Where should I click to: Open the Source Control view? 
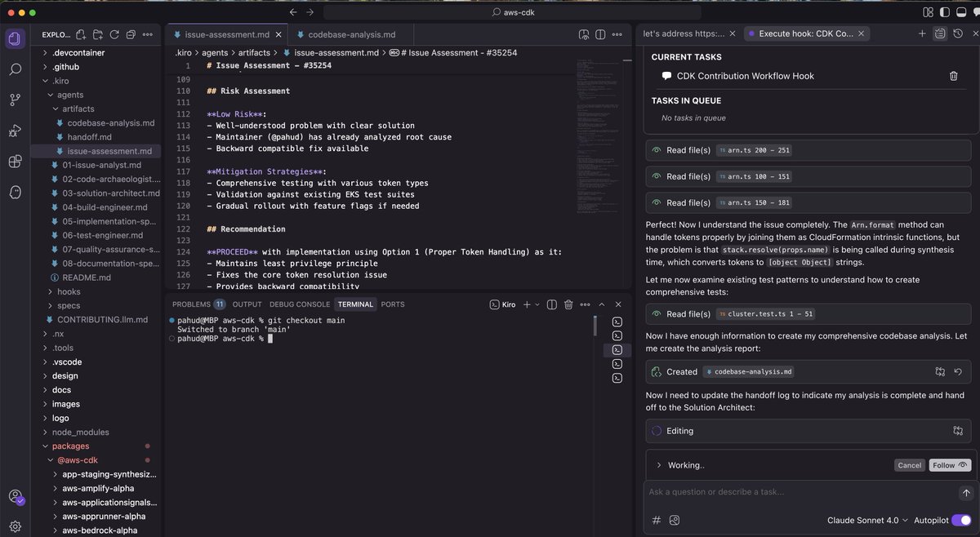click(15, 100)
